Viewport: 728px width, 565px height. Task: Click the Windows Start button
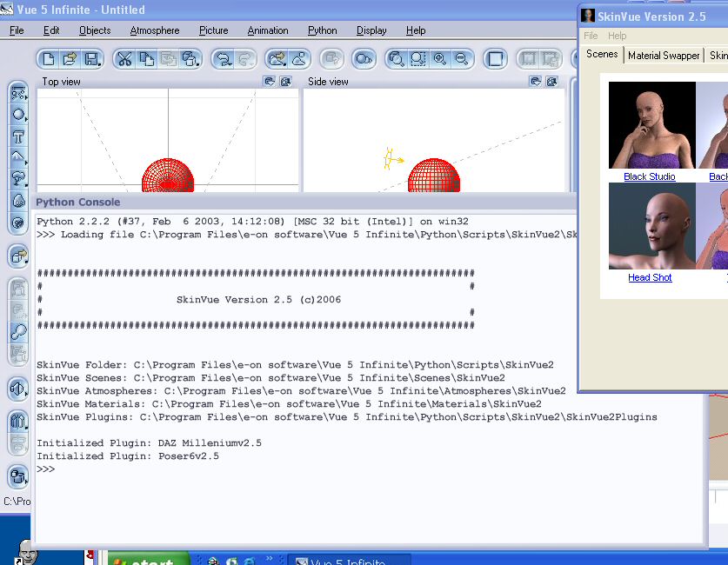tap(148, 558)
